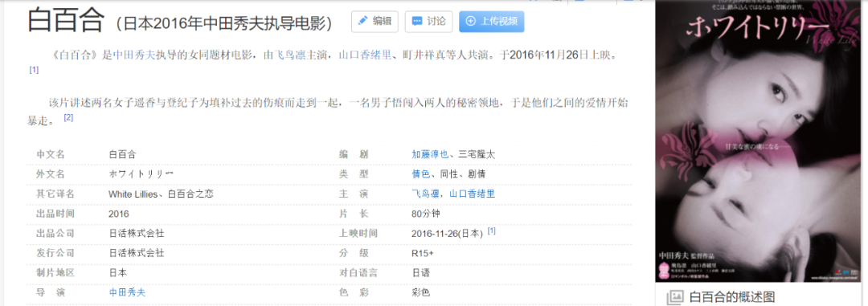Viewport: 868px width, 306px height.
Task: Select the 外文名 value ホワイトリリー
Action: point(141,174)
